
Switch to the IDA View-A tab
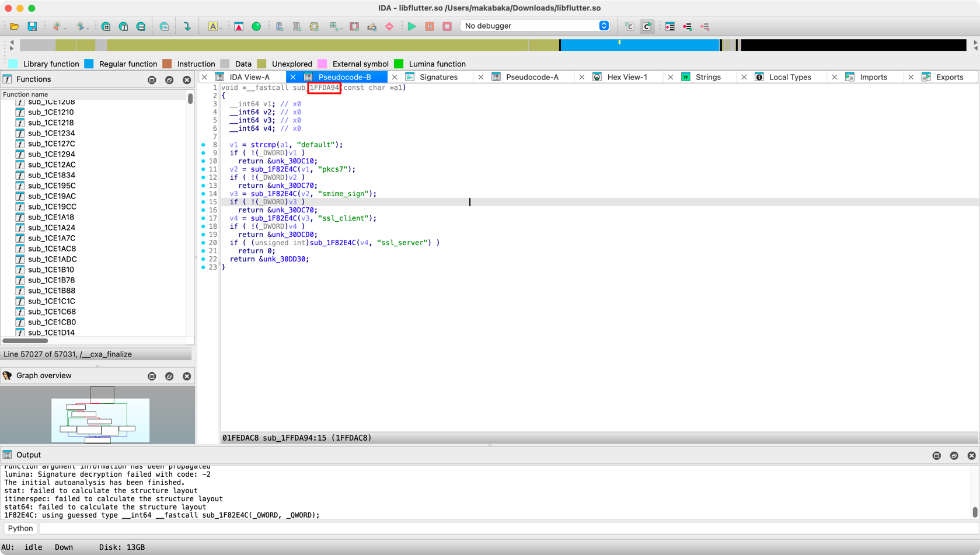click(x=249, y=77)
